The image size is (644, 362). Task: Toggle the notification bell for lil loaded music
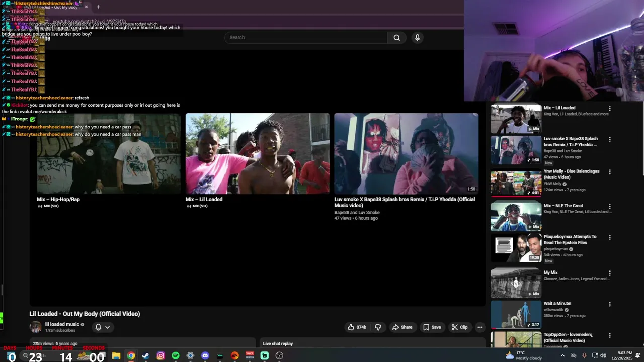click(x=98, y=327)
